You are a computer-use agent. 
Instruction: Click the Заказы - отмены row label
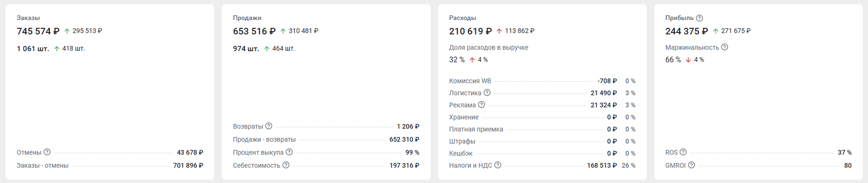42,166
